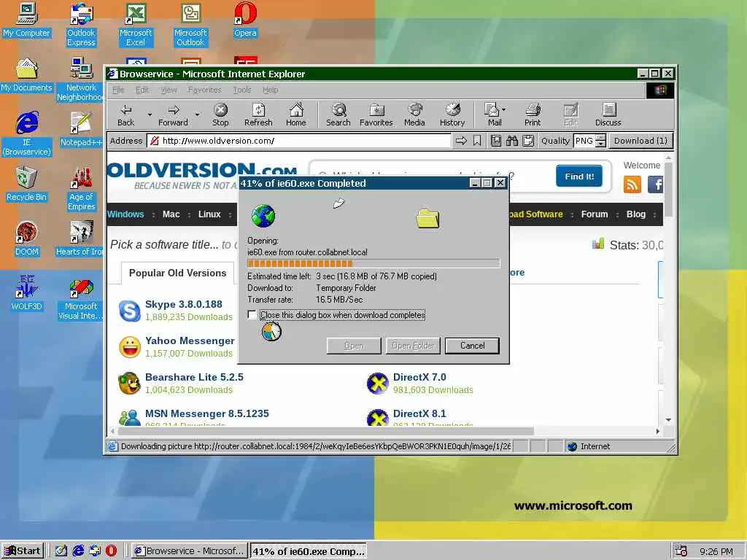Open the DirectX 7.0 link

pos(419,377)
